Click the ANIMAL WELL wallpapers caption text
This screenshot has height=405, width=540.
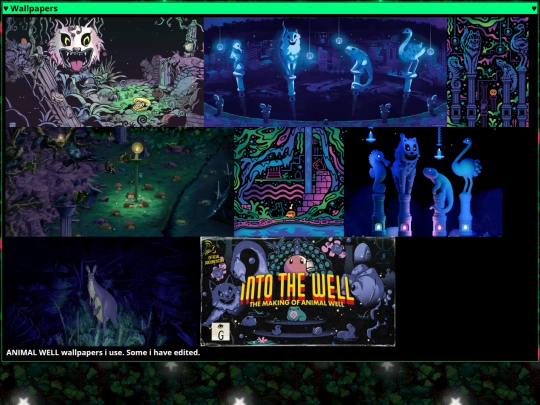[x=103, y=353]
